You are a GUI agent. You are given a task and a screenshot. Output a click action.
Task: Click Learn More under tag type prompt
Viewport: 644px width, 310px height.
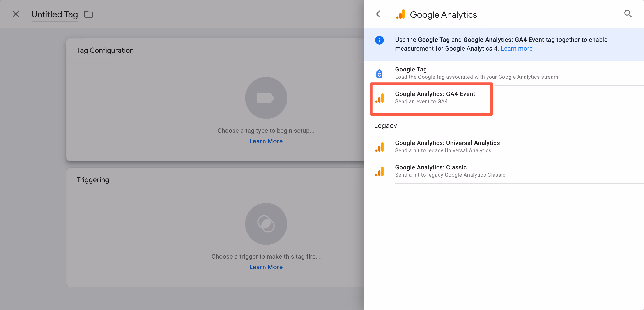tap(266, 141)
